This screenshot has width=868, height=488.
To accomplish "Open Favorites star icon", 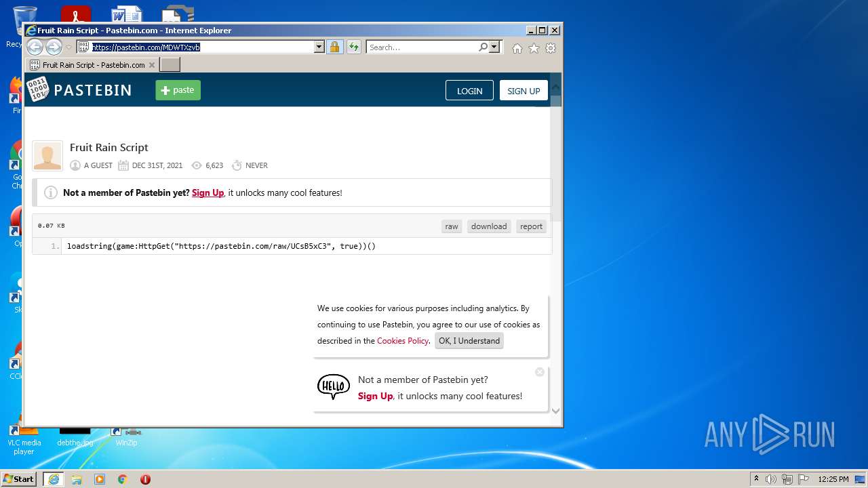I will pos(534,48).
